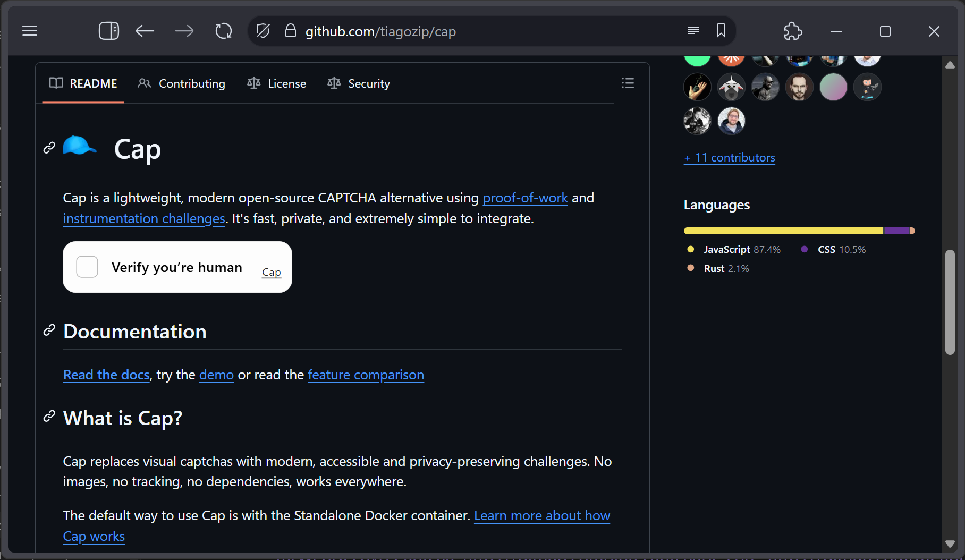Minimize the browser window
The height and width of the screenshot is (560, 965).
point(836,31)
